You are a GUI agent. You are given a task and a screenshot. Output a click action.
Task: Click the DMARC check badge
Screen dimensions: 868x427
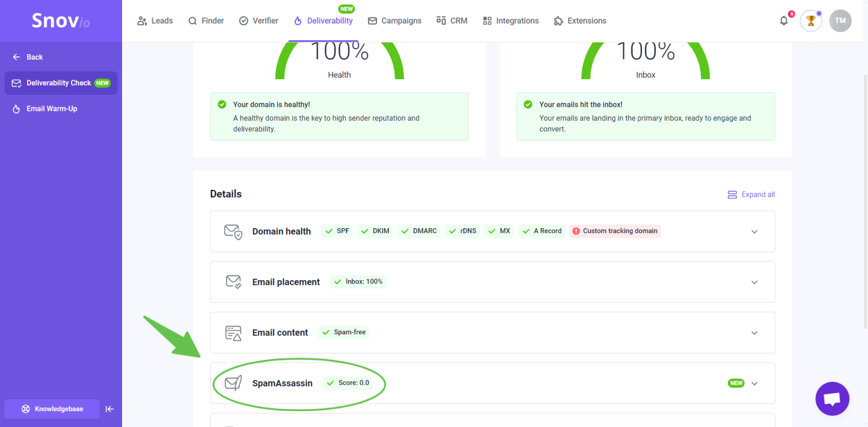419,231
